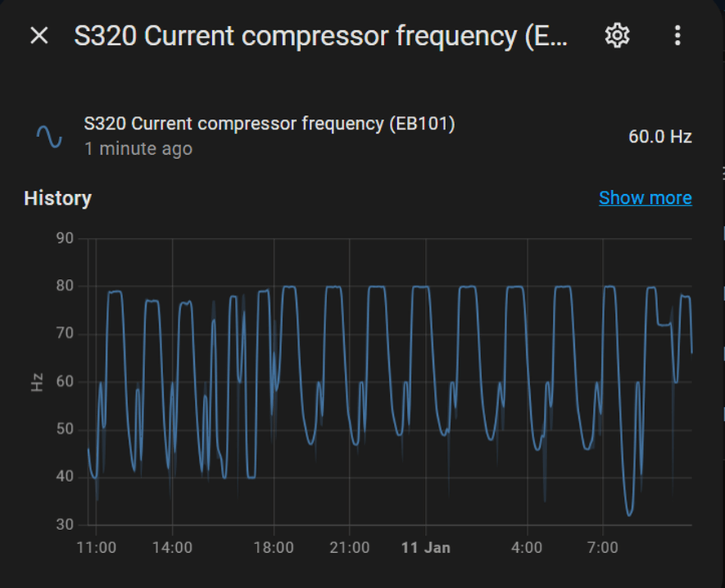The image size is (725, 588).
Task: Open the three-dot overflow menu
Action: [677, 35]
